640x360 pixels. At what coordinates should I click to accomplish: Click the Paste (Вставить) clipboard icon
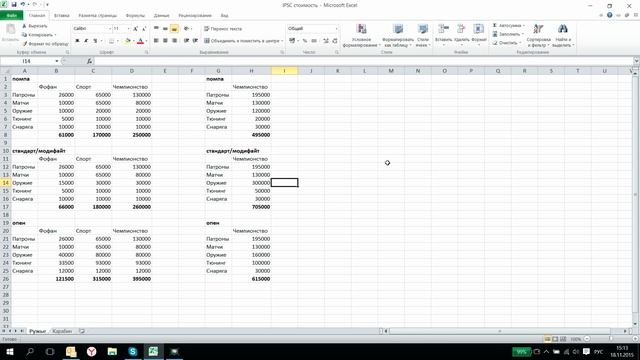pos(10,29)
